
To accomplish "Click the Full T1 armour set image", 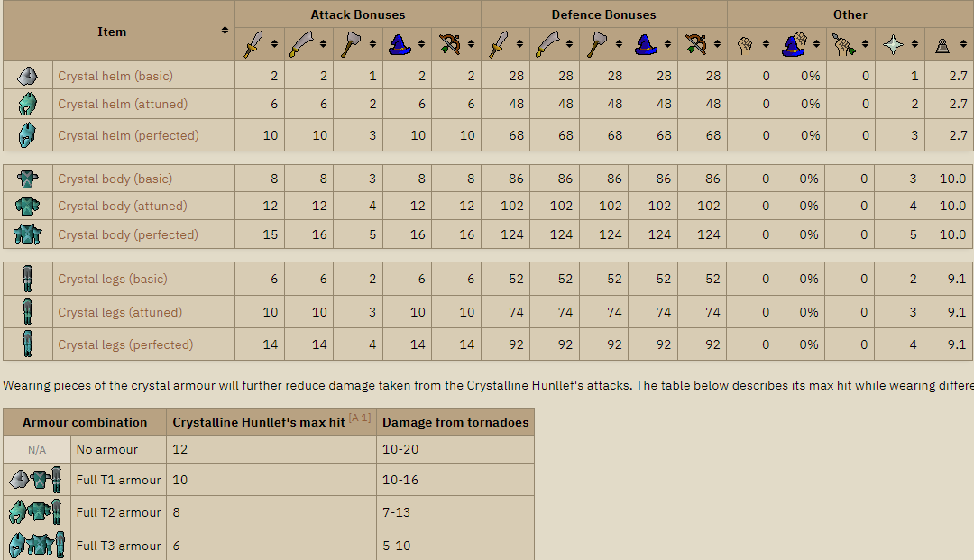I will (37, 479).
